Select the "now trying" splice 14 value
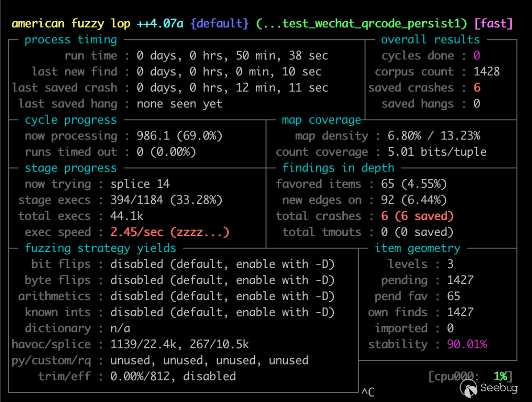This screenshot has width=532, height=402. click(140, 184)
